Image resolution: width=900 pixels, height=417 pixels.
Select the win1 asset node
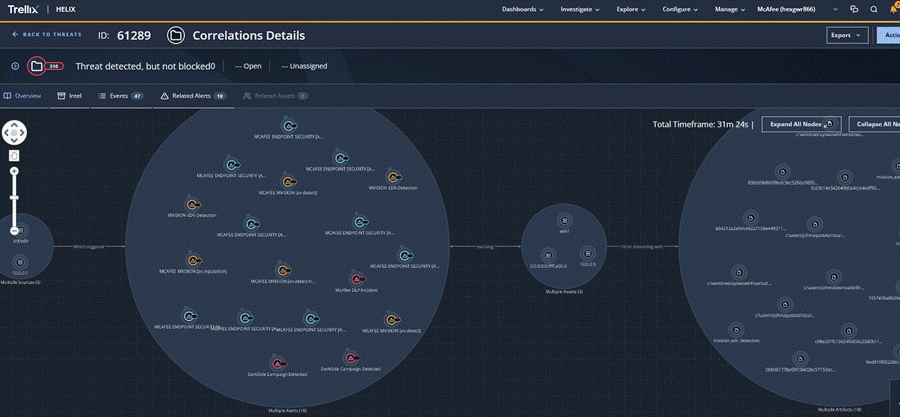click(564, 220)
